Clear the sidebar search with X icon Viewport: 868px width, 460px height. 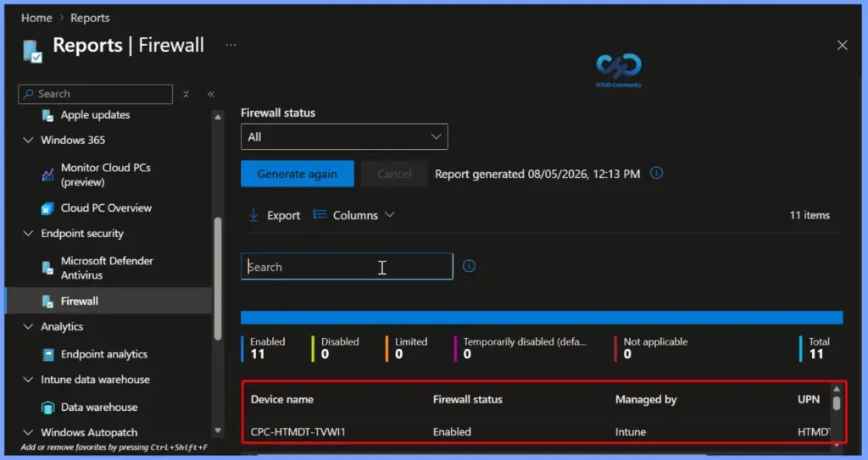(x=186, y=94)
